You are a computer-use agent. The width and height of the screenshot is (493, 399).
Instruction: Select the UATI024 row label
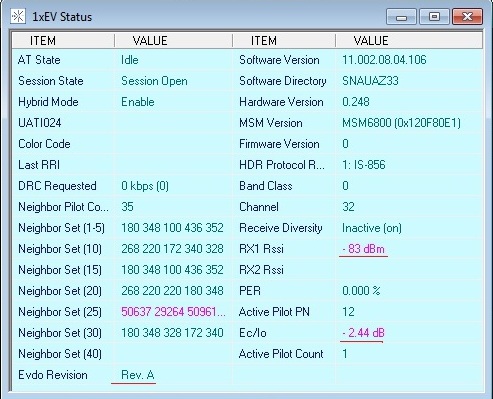[x=40, y=123]
